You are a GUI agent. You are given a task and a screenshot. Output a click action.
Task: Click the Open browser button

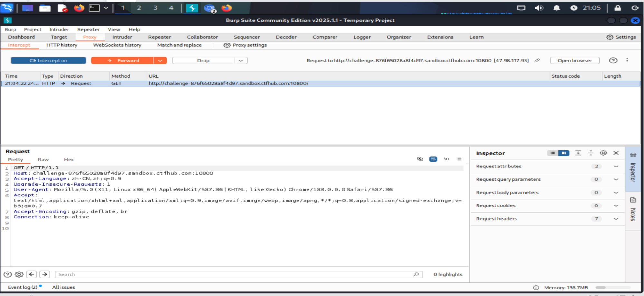pos(574,61)
